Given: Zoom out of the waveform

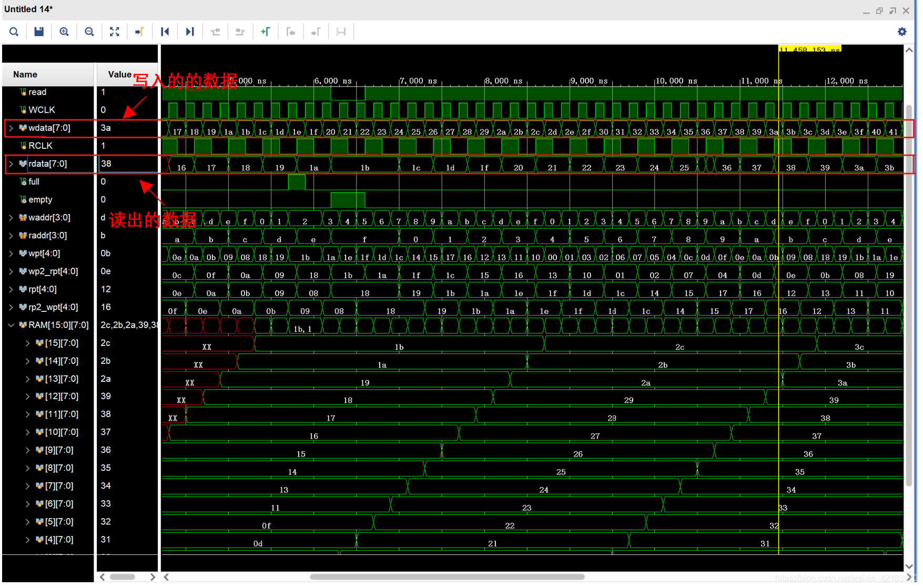Looking at the screenshot, I should pyautogui.click(x=89, y=32).
